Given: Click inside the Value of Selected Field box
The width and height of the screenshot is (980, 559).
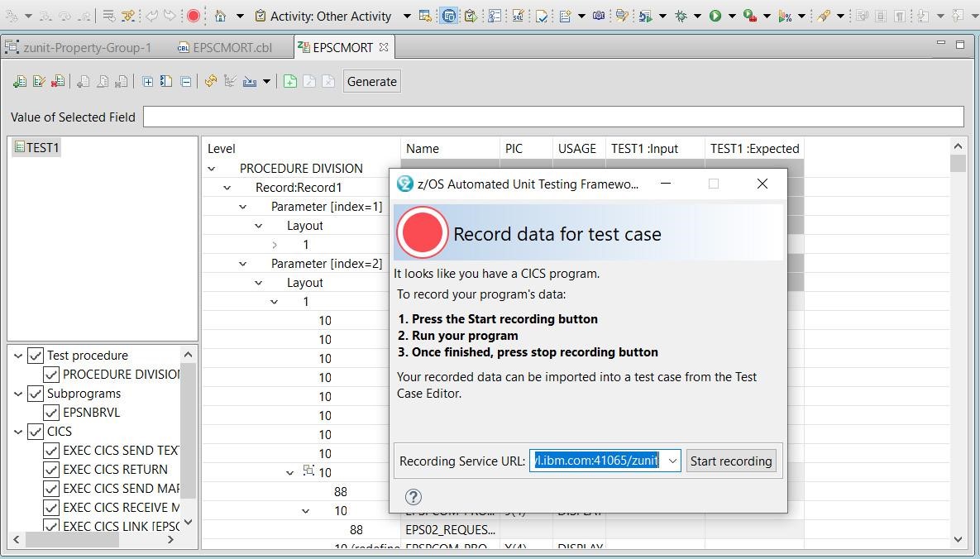Looking at the screenshot, I should coord(553,117).
